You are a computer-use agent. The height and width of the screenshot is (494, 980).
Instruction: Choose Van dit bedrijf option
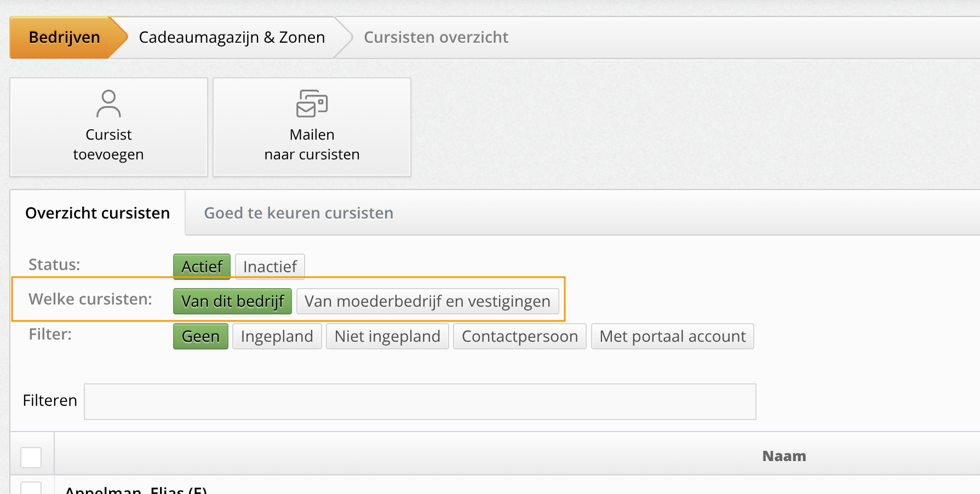pyautogui.click(x=232, y=301)
